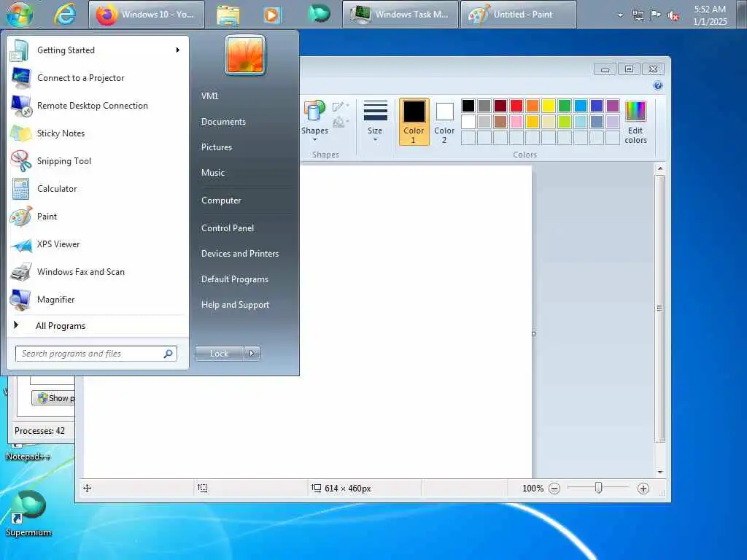The height and width of the screenshot is (560, 747).
Task: Click the zoom out minus button in Paint
Action: point(554,489)
